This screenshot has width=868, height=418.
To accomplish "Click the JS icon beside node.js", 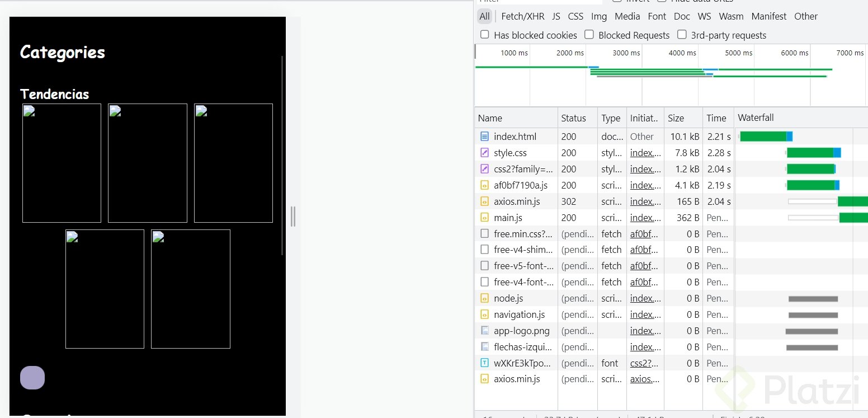I will coord(484,298).
